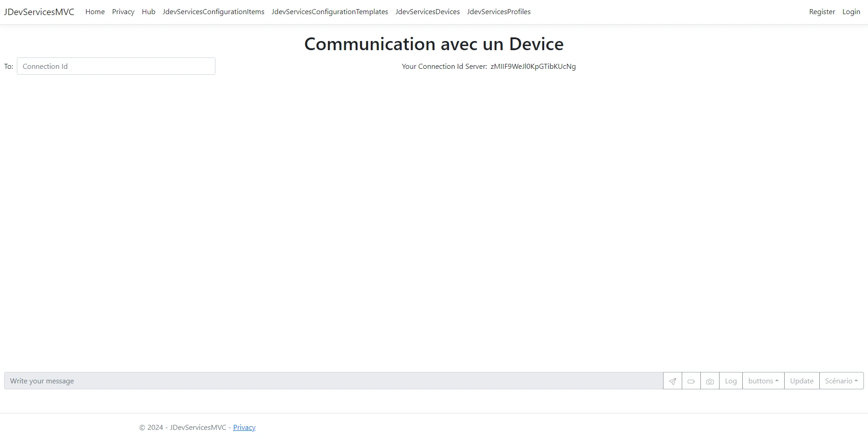Navigate to Home in the navbar

click(x=95, y=11)
